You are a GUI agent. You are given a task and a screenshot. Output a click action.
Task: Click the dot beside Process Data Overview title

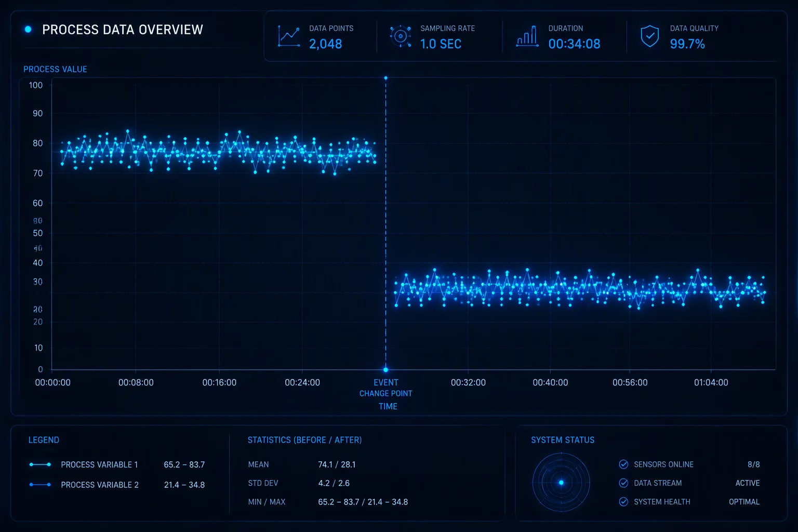(28, 30)
